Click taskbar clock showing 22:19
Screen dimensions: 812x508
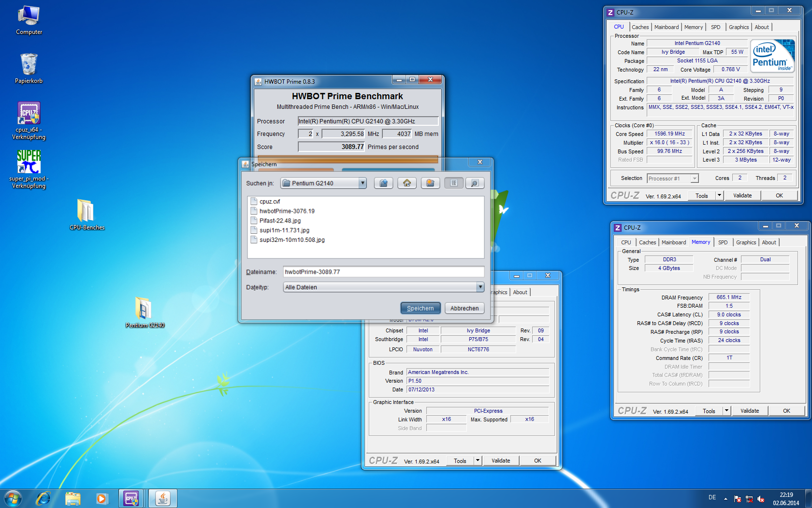[x=786, y=499]
